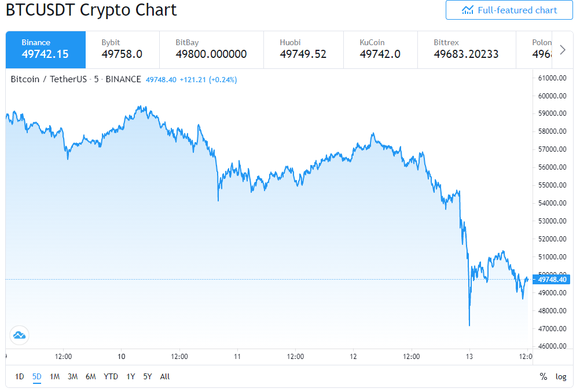The height and width of the screenshot is (392, 580).
Task: Select the BitBay price tab
Action: pos(211,50)
